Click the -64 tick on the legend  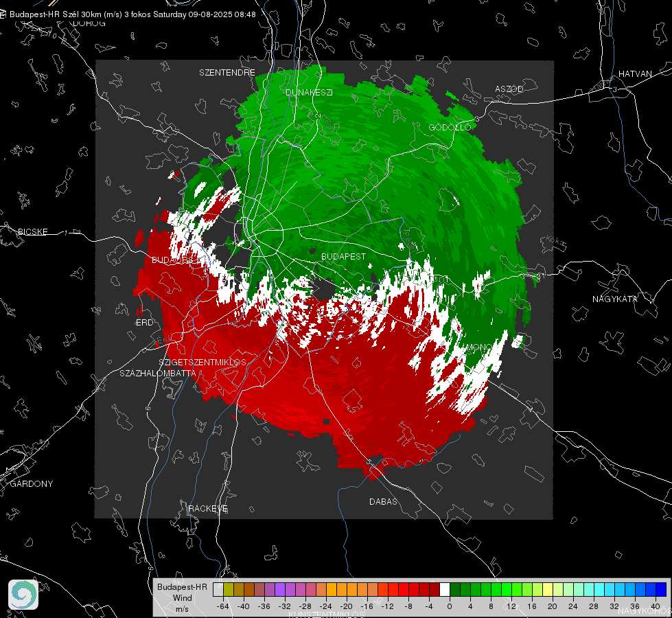223,606
